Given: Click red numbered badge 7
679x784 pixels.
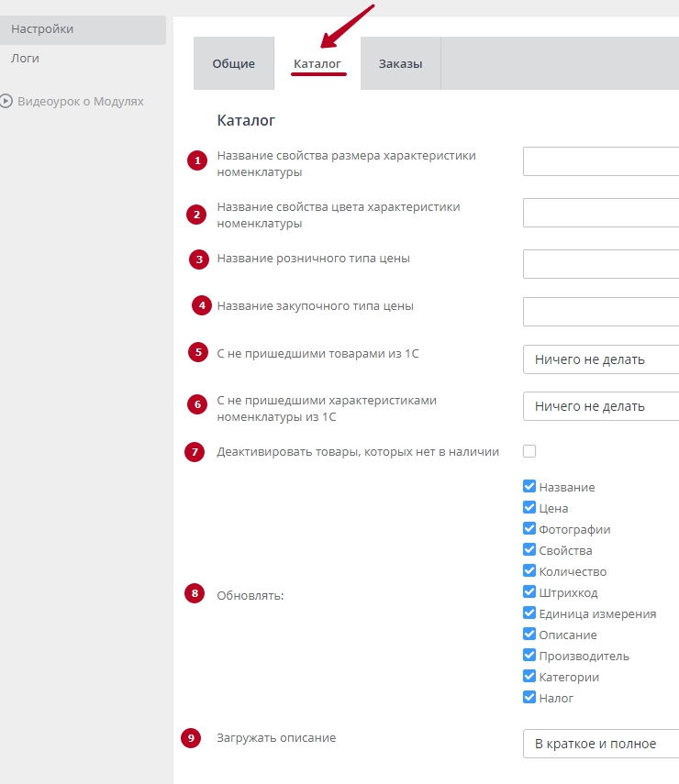Looking at the screenshot, I should pyautogui.click(x=195, y=452).
